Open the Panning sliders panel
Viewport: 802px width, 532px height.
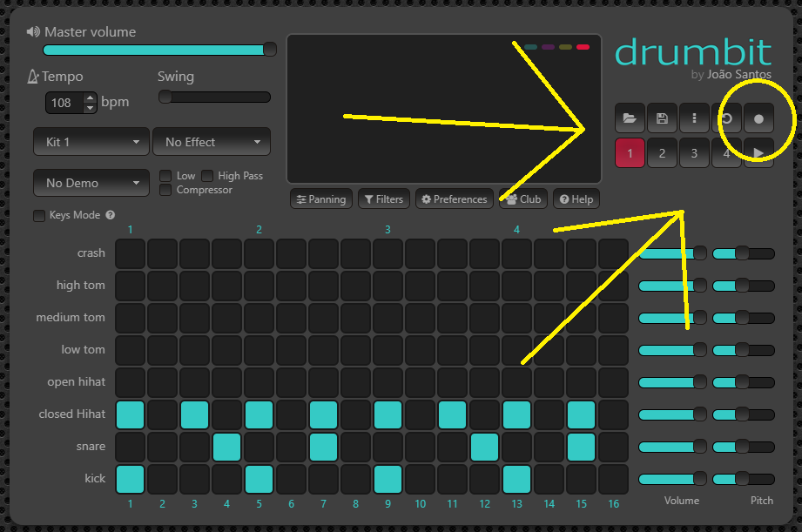[x=321, y=199]
